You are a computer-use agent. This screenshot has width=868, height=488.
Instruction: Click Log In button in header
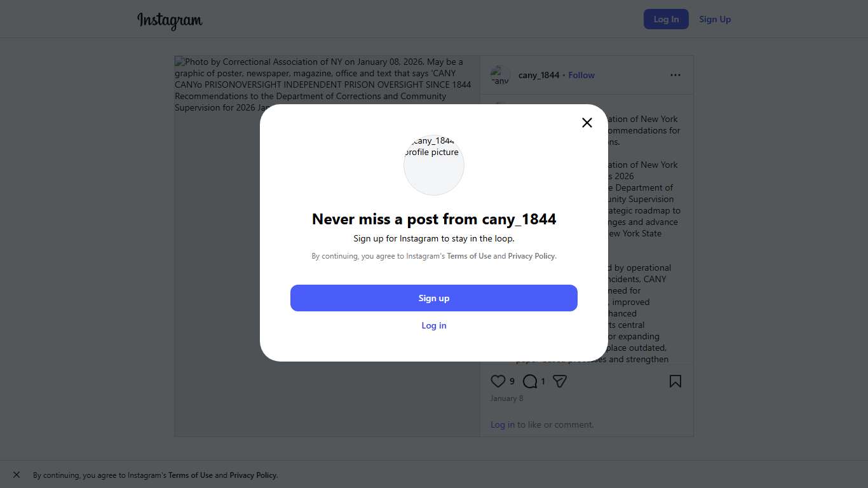point(666,19)
